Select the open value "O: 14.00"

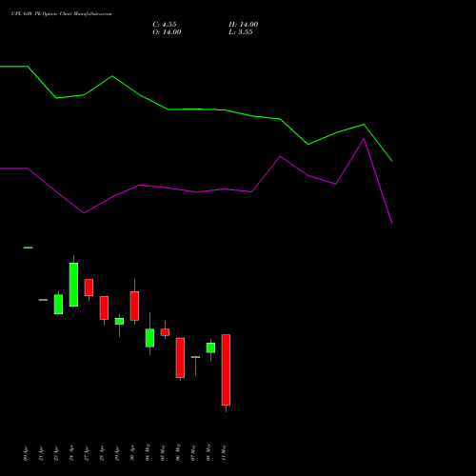[x=167, y=32]
